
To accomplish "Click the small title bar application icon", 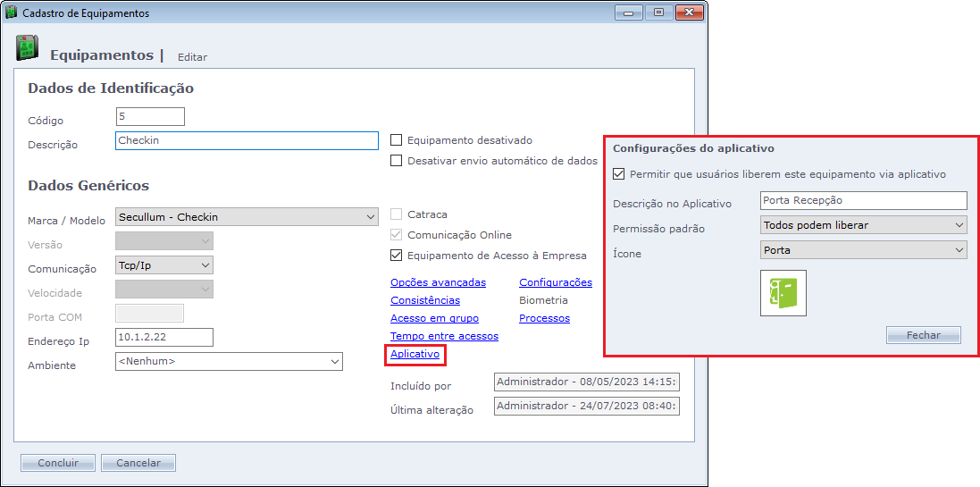I will coord(11,13).
